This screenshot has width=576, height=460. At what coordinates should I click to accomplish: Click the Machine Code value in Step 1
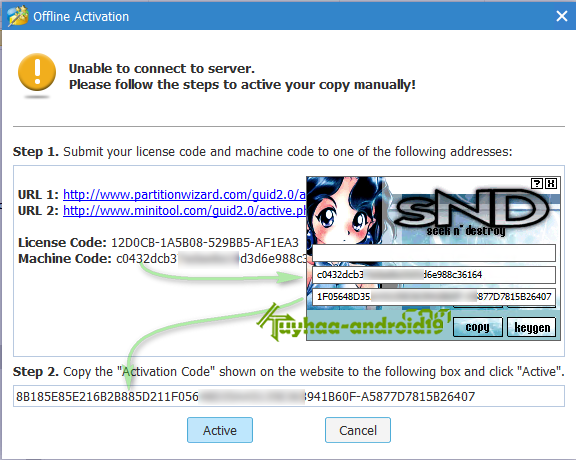pyautogui.click(x=211, y=259)
